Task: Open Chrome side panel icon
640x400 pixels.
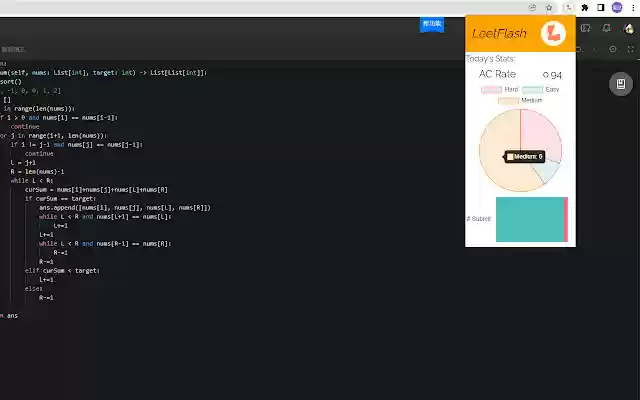Action: point(600,7)
